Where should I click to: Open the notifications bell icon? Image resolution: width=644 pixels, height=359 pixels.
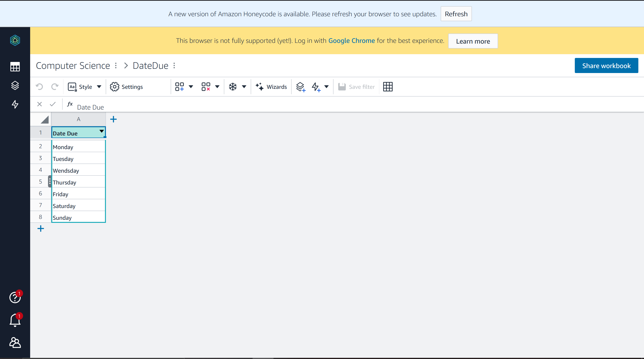point(15,320)
